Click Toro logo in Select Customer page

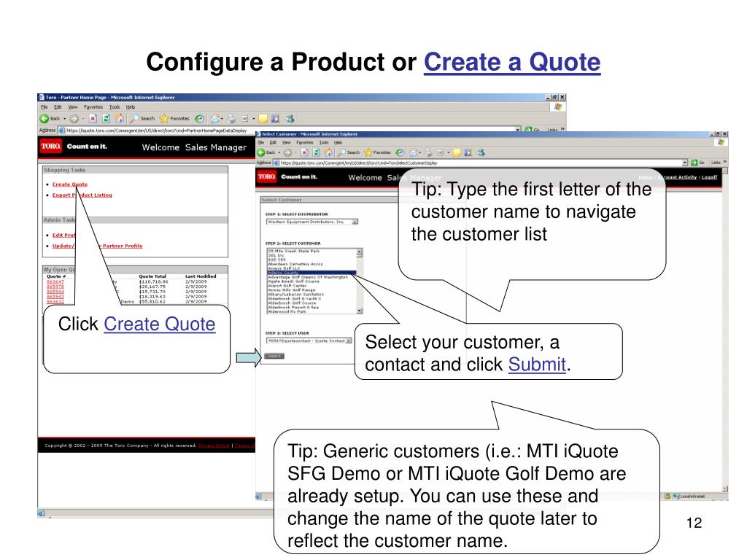(267, 176)
